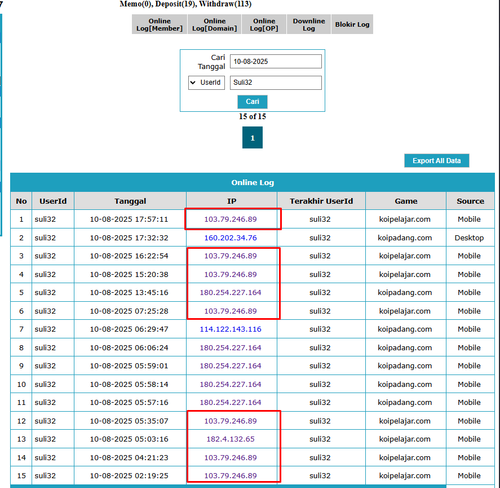Open the Online Log[Member] tab

[159, 24]
